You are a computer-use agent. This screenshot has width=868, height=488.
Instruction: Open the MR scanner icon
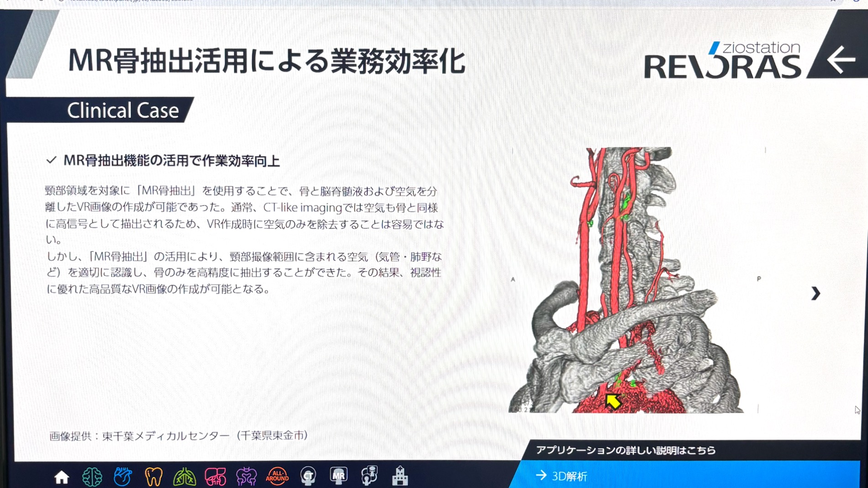pos(339,476)
